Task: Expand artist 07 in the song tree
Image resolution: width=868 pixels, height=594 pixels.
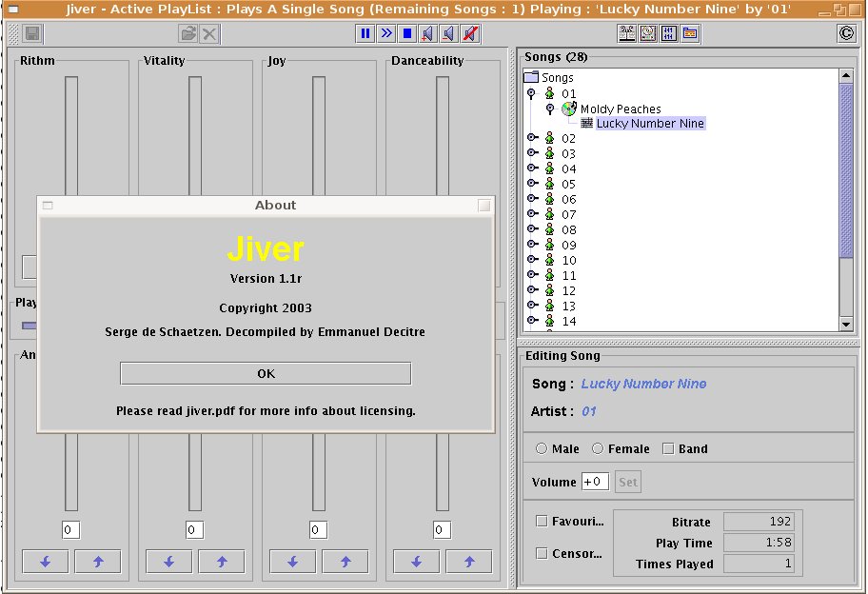Action: [x=532, y=214]
